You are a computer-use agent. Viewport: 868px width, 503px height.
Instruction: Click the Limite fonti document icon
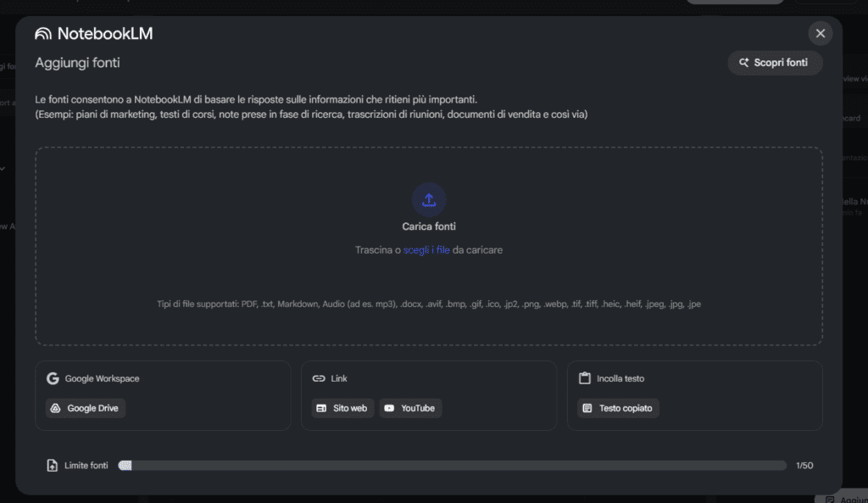[x=53, y=465]
